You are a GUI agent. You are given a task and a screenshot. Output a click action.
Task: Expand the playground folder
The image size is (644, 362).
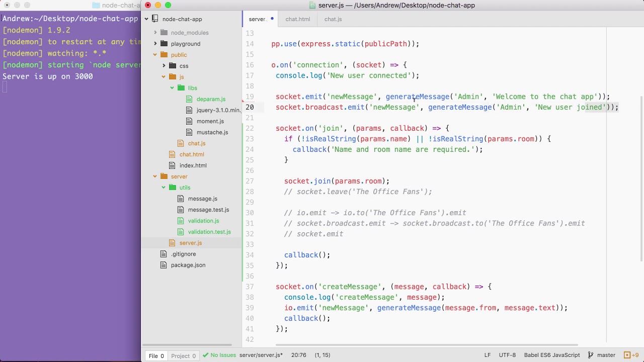155,44
